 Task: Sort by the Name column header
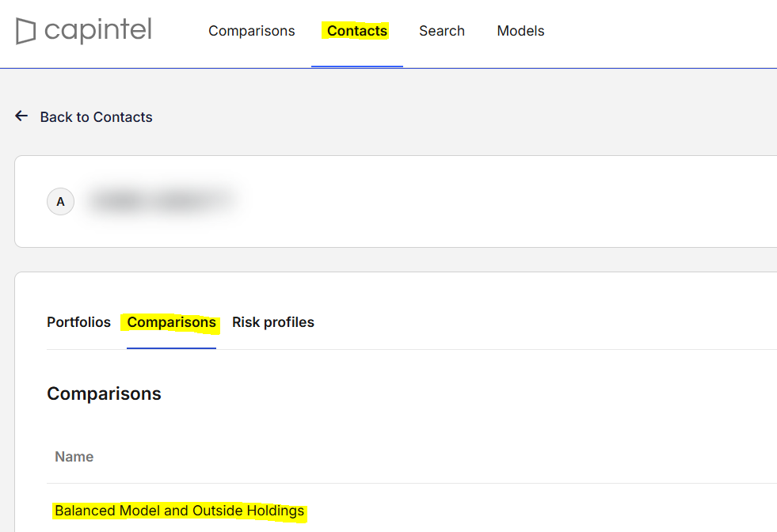[x=74, y=457]
